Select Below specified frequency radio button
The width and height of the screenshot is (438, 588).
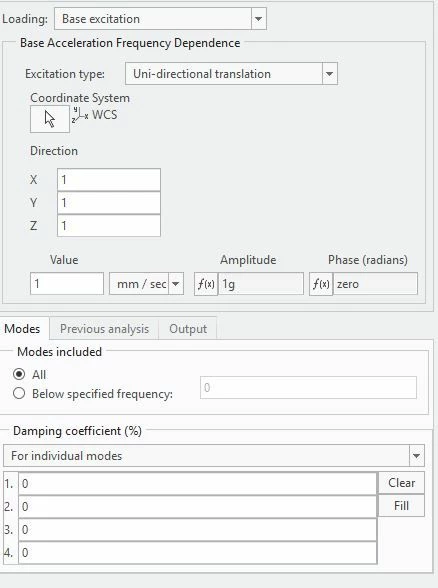(x=19, y=393)
